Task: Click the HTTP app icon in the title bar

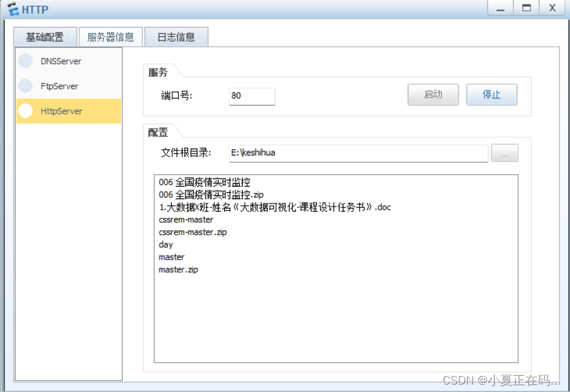Action: point(11,9)
